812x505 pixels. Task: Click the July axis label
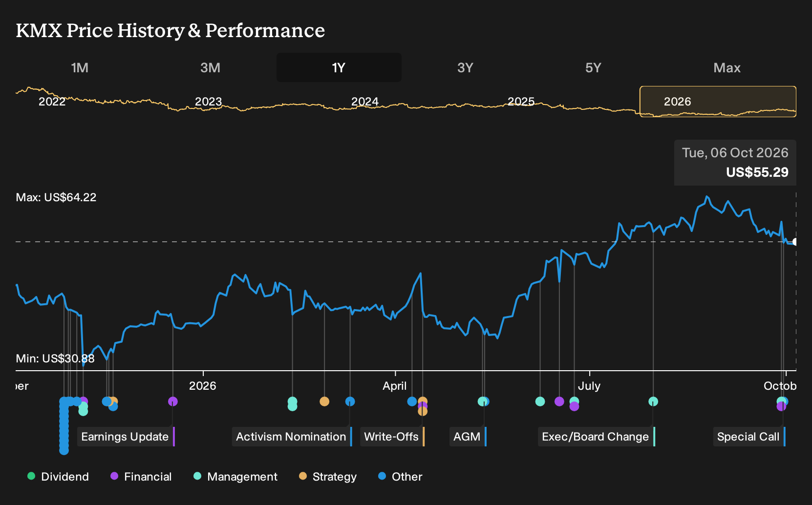pyautogui.click(x=589, y=386)
